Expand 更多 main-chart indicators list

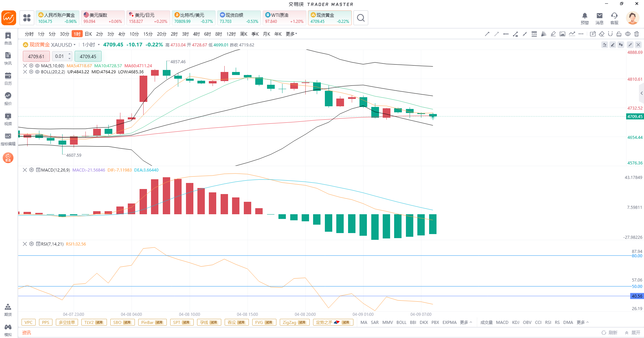point(466,322)
